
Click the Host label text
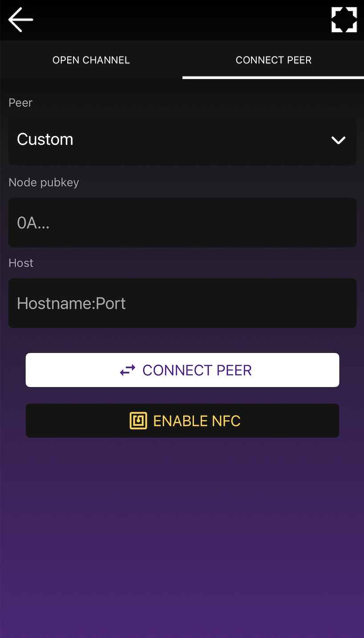21,263
